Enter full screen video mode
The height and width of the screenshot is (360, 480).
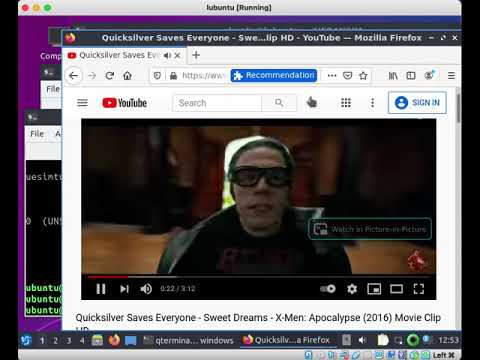(x=419, y=289)
